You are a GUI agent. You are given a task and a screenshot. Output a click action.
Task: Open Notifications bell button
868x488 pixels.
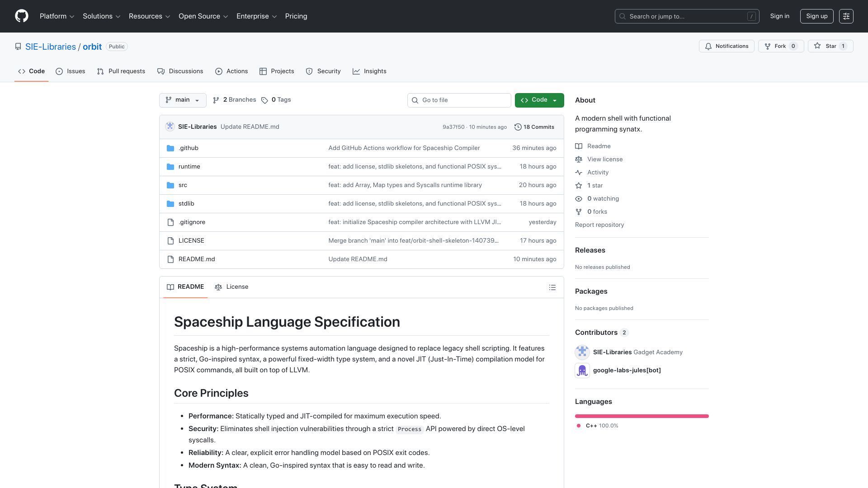click(x=727, y=46)
